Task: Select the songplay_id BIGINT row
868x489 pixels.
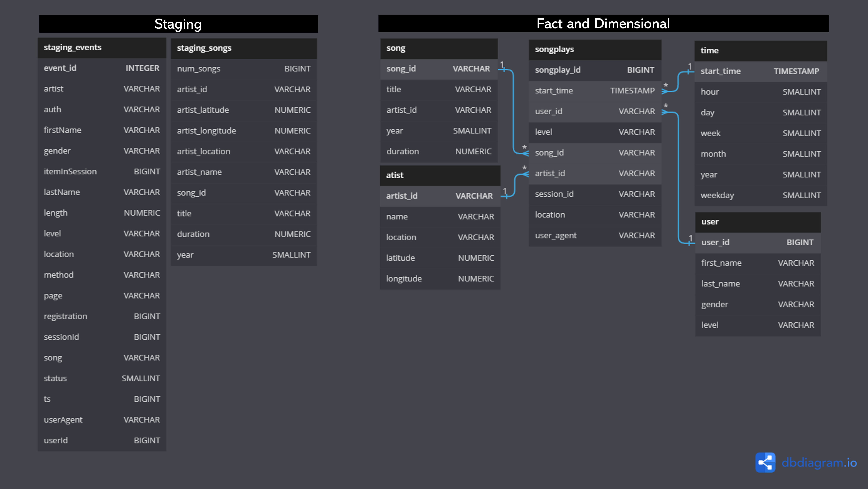Action: tap(594, 70)
